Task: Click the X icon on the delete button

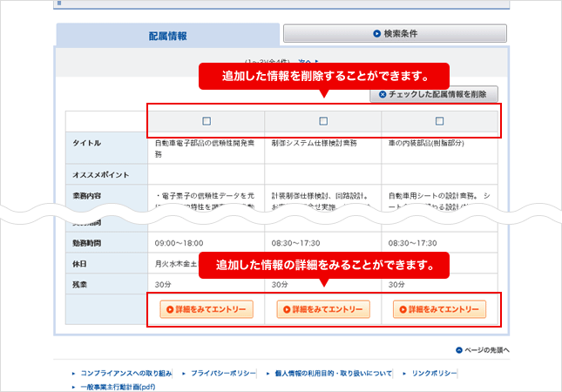Action: (382, 94)
